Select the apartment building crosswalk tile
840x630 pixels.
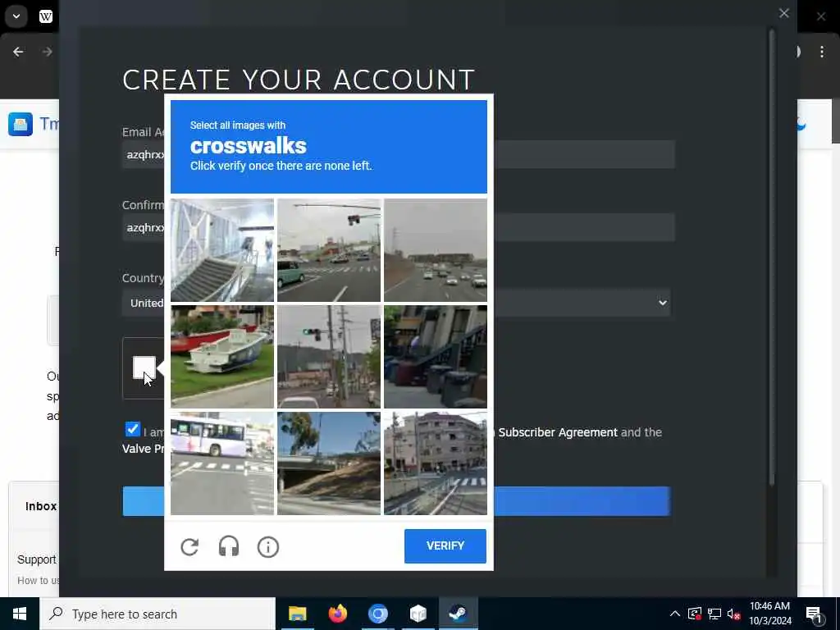click(x=436, y=463)
